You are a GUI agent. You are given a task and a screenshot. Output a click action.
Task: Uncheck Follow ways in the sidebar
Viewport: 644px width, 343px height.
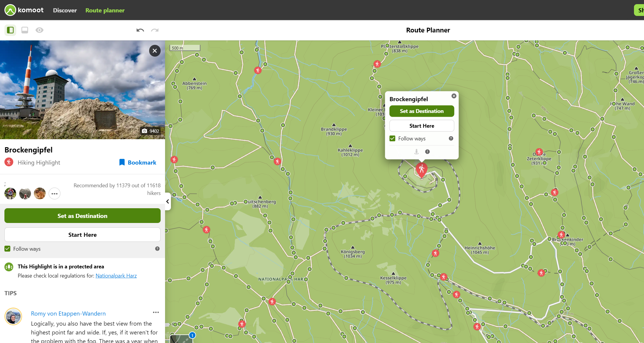point(8,249)
